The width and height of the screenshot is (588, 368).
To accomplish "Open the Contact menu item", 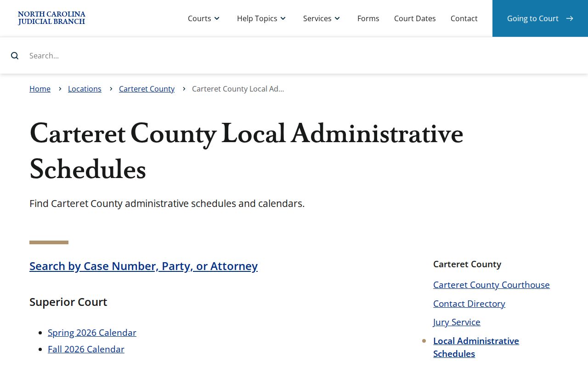I will tap(464, 18).
